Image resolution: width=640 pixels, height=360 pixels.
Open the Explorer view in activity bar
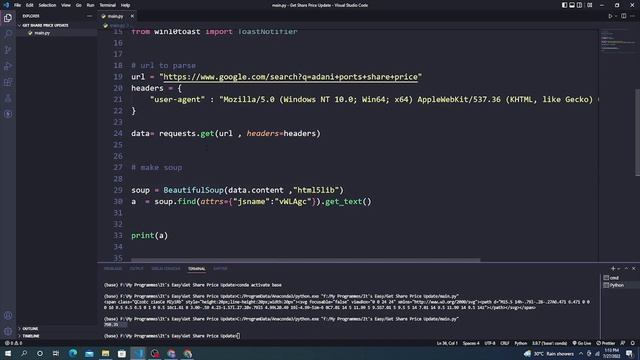8,18
